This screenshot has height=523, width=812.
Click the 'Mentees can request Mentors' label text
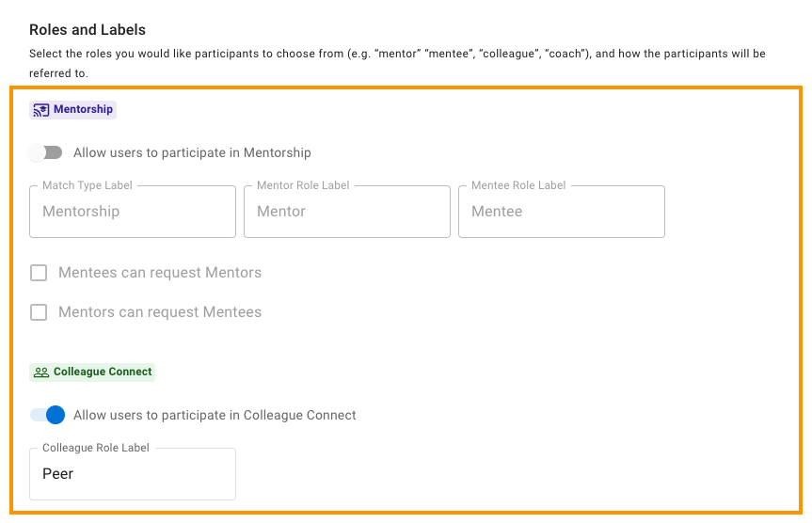pos(160,273)
